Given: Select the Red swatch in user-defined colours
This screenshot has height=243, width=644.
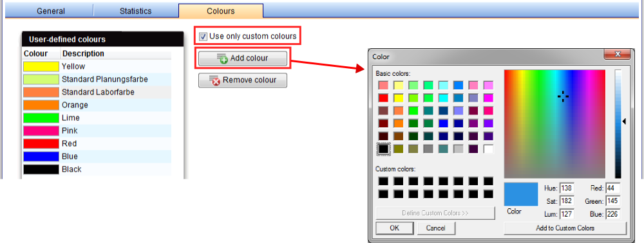Looking at the screenshot, I should click(x=41, y=143).
